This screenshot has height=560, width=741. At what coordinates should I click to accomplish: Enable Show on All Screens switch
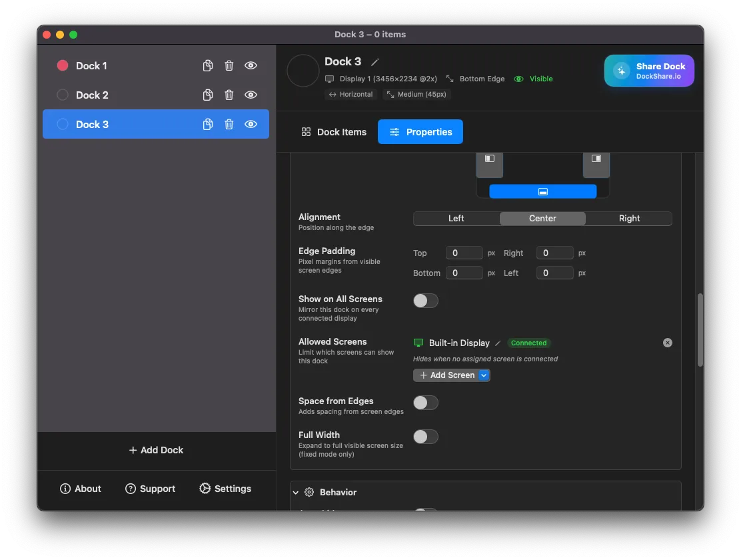tap(426, 301)
